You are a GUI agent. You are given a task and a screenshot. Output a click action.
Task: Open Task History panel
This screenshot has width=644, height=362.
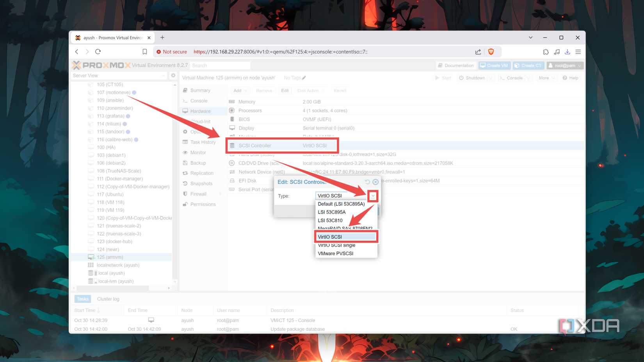(x=203, y=142)
